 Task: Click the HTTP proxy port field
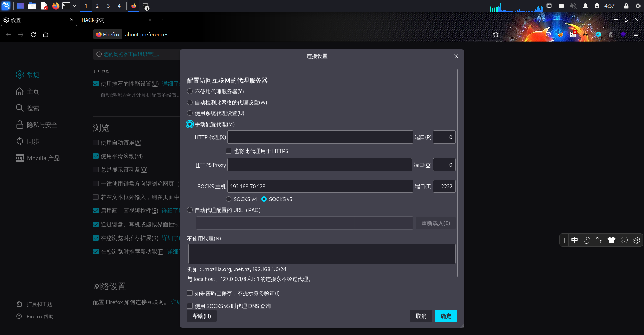click(x=444, y=137)
